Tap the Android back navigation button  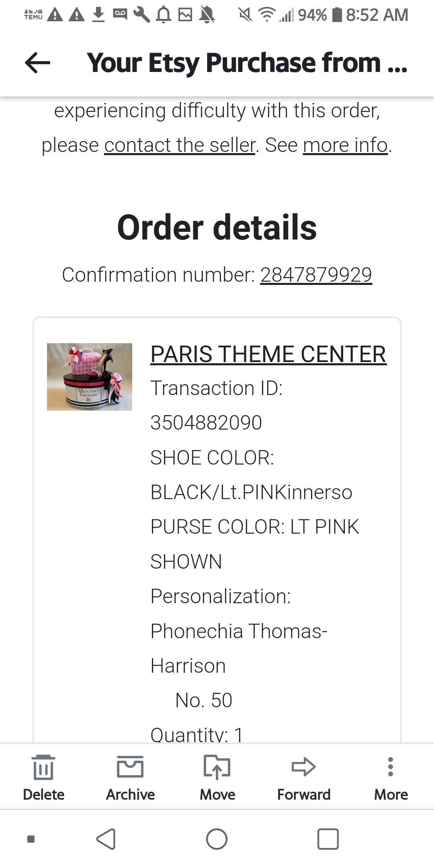106,839
